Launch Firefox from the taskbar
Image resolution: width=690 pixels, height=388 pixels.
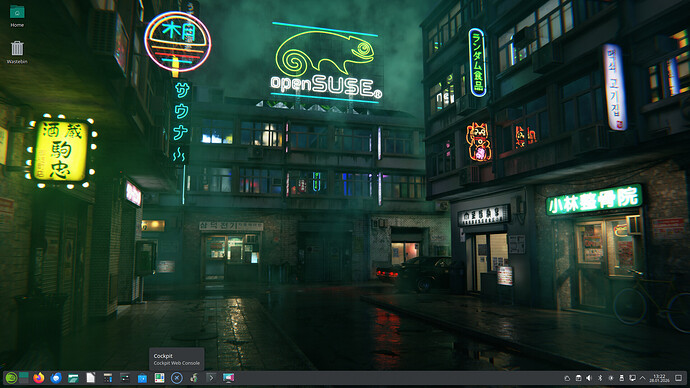tap(39, 378)
